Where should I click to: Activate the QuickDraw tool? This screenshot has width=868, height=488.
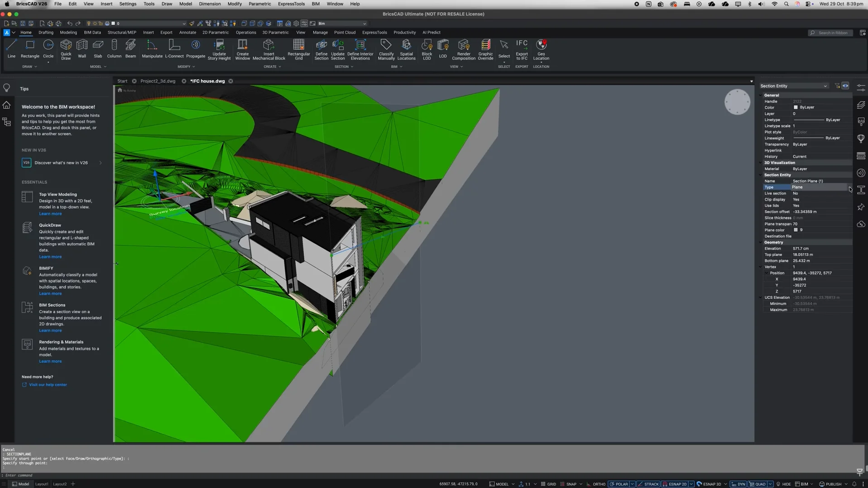[66, 48]
